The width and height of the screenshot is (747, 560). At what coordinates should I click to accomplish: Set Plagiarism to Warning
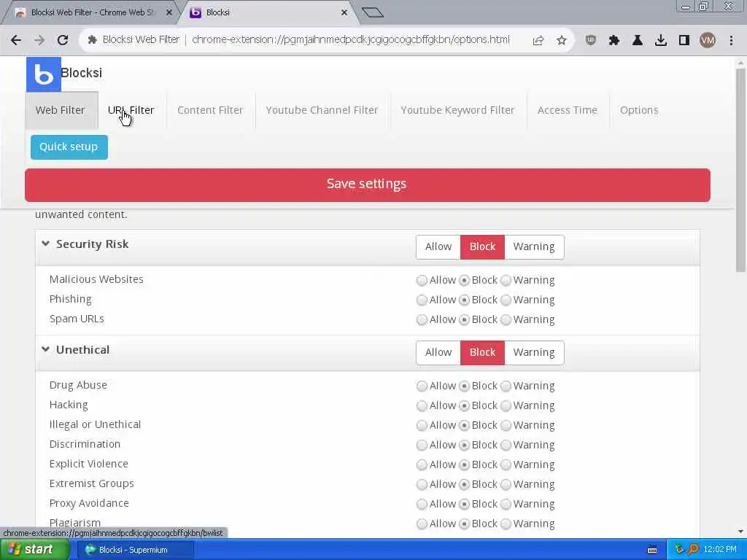[506, 524]
